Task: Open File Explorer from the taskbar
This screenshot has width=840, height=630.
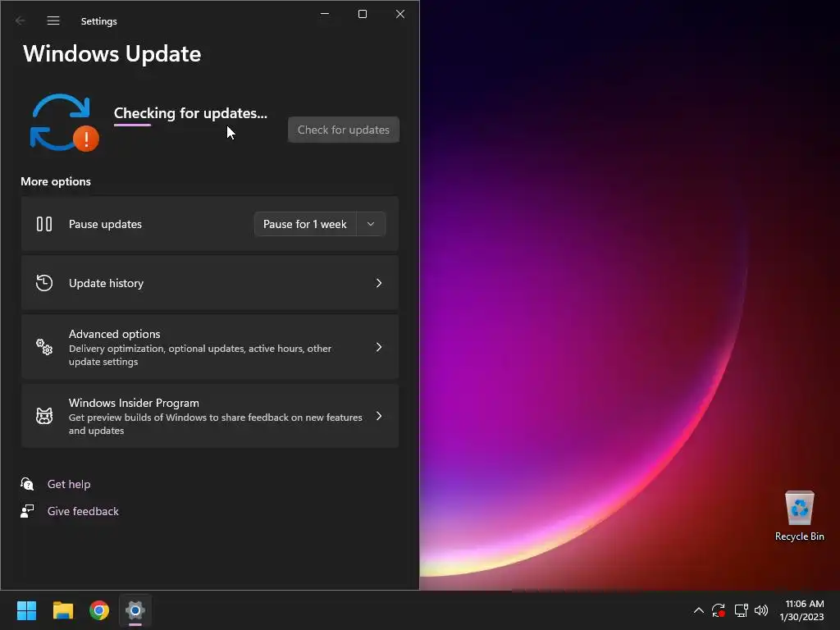Action: 62,610
